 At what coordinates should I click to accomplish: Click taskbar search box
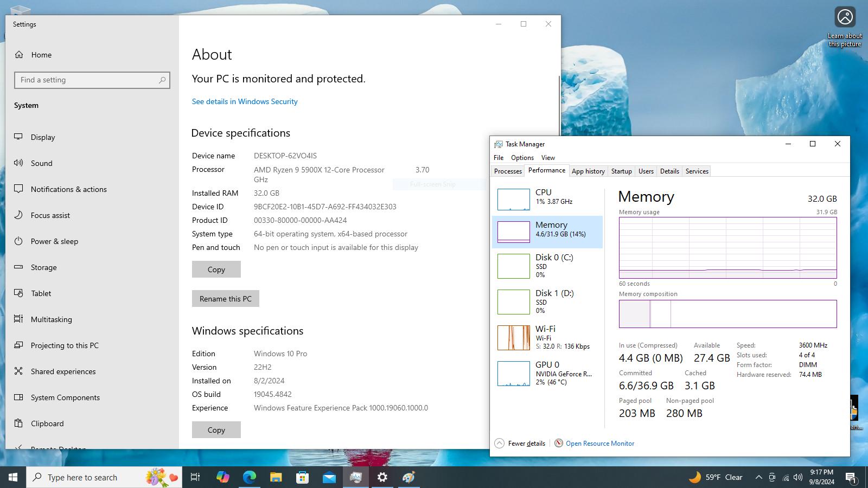click(x=104, y=477)
